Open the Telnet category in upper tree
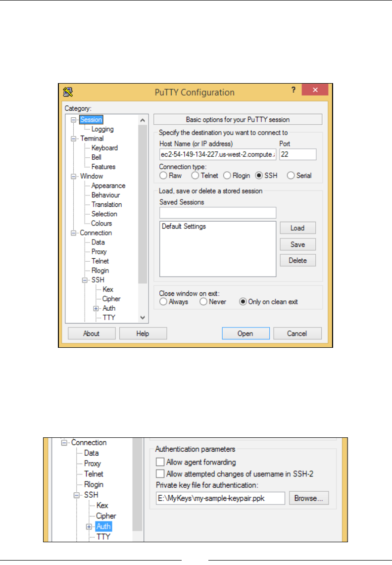This screenshot has height=565, width=392. tap(100, 261)
